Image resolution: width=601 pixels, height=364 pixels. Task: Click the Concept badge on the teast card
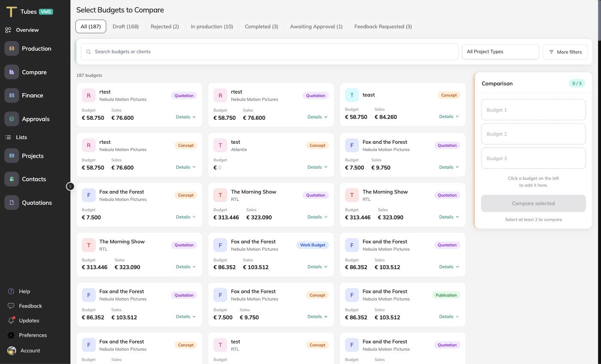[449, 95]
